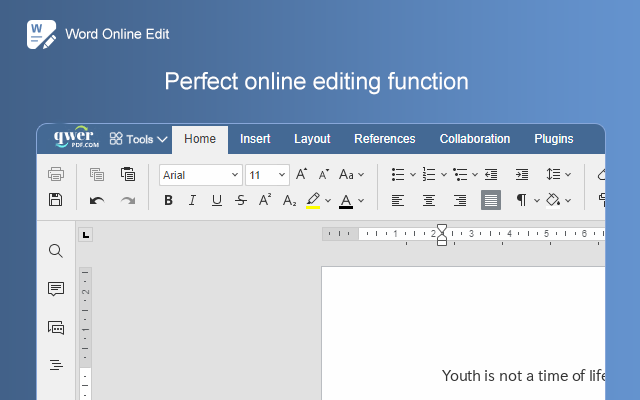
Task: Switch to the Insert tab
Action: point(255,139)
